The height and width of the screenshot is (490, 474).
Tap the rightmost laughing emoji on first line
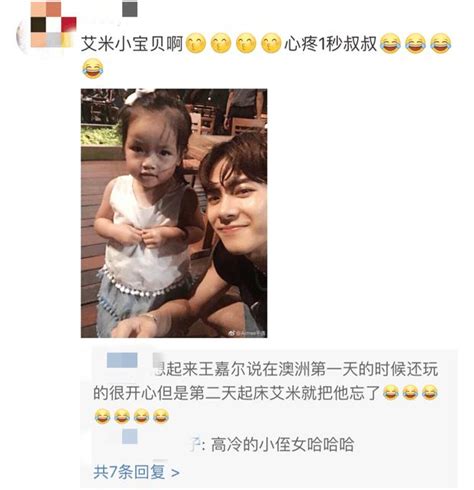(440, 43)
